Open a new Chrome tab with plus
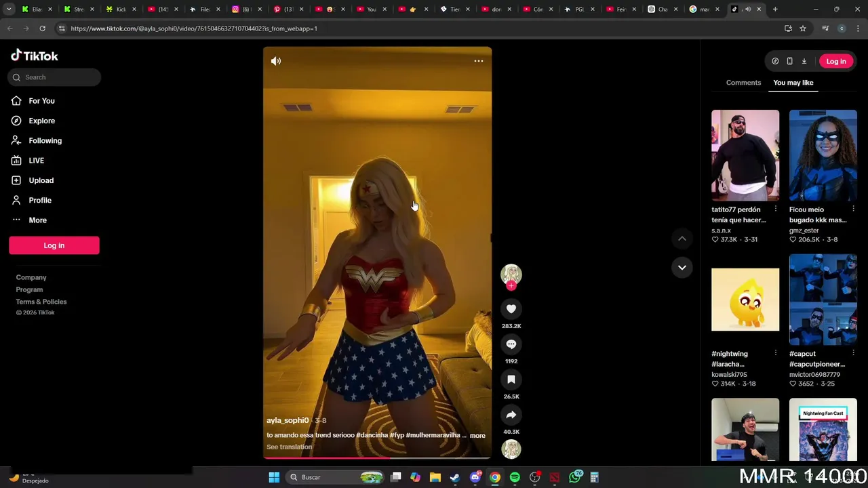Image resolution: width=868 pixels, height=488 pixels. click(775, 9)
